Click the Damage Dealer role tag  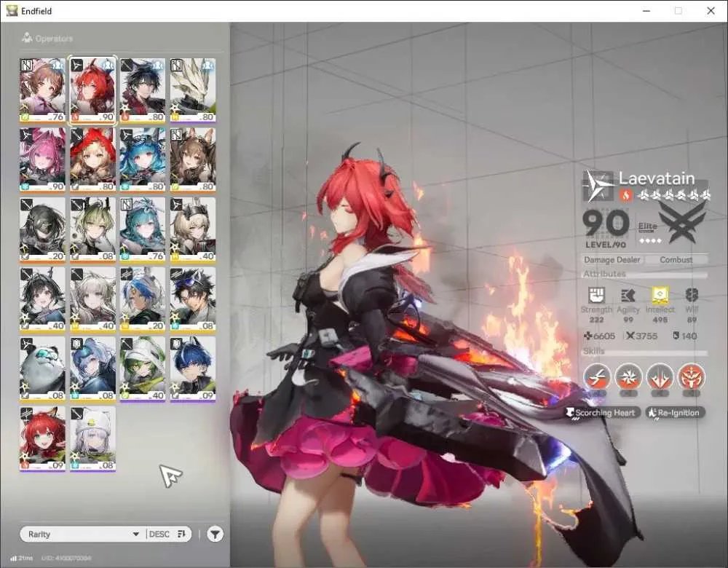612,260
